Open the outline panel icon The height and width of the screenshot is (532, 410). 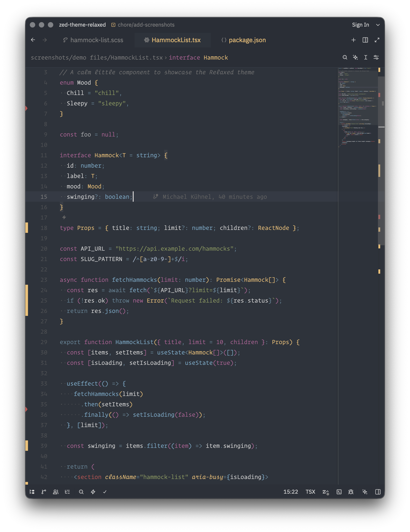click(x=67, y=492)
